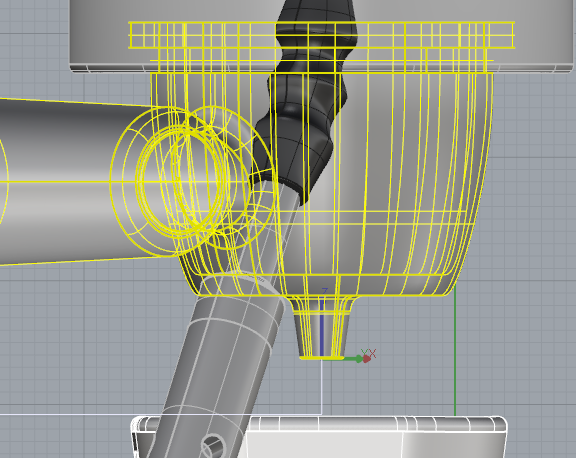Select the black ribbed handle object
The height and width of the screenshot is (458, 576).
click(x=304, y=99)
